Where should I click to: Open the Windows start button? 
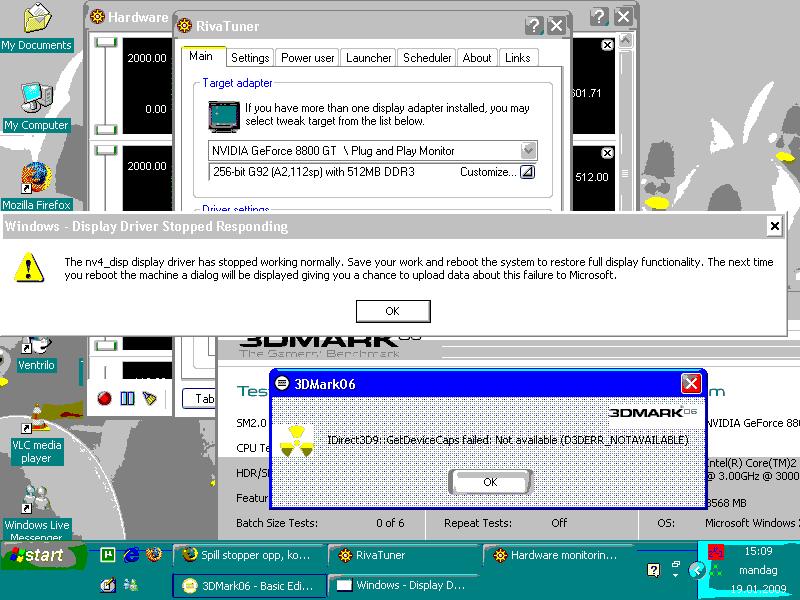coord(42,555)
